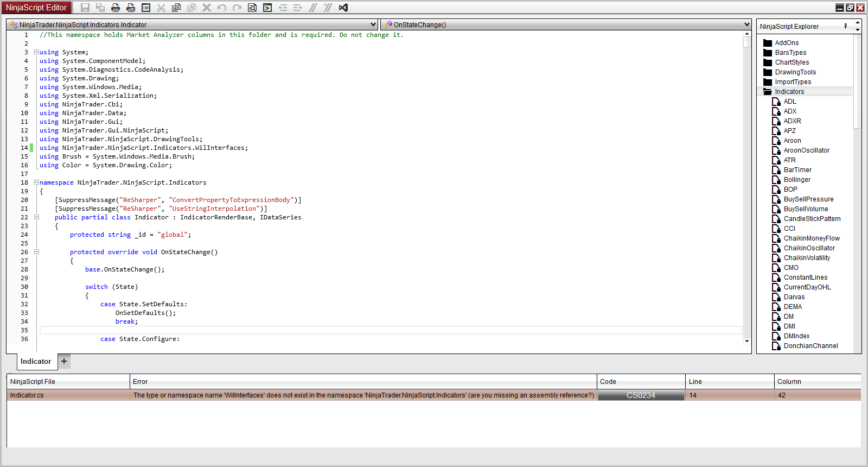Select the ADXR indicator
This screenshot has width=868, height=467.
click(x=792, y=121)
